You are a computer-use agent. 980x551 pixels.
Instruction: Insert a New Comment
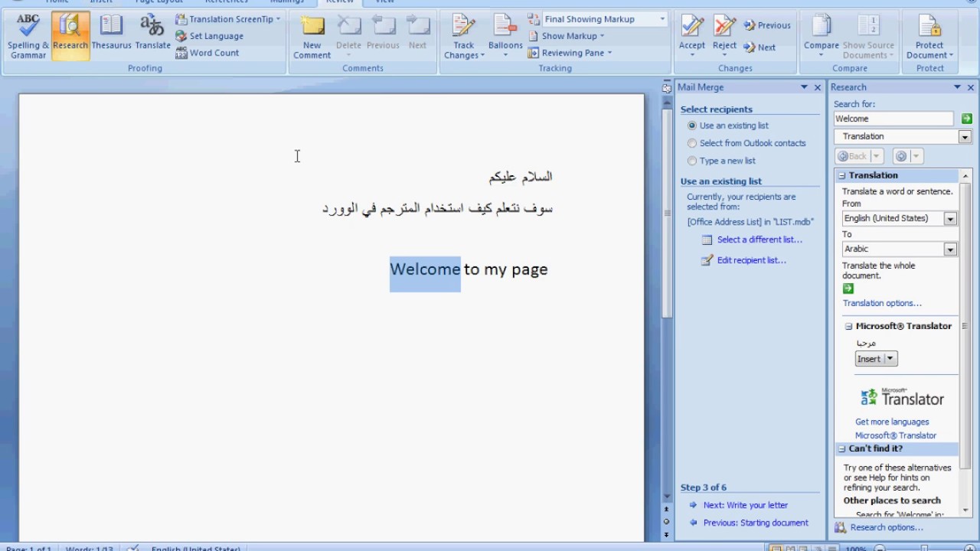(312, 36)
